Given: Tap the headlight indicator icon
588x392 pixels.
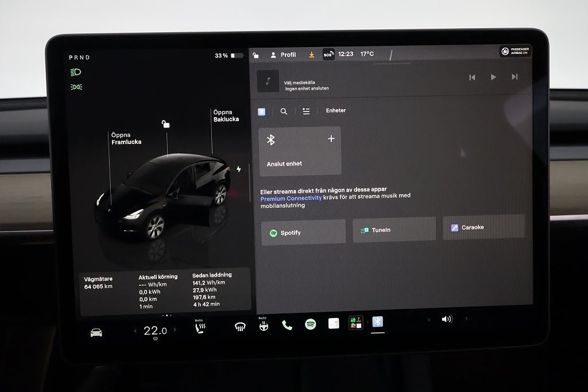Looking at the screenshot, I should pos(76,72).
